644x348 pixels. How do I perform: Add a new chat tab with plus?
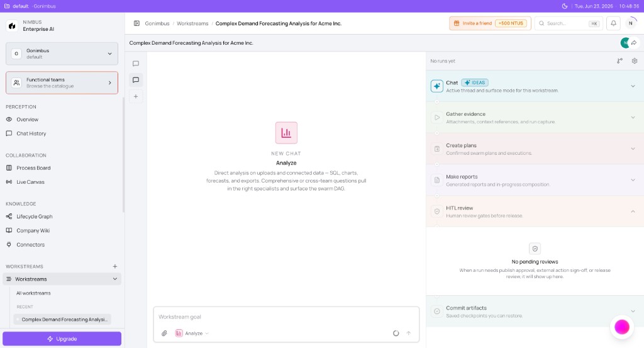(136, 96)
